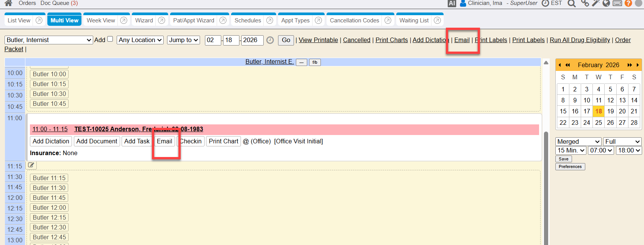Expand the 15 Min. interval dropdown
This screenshot has height=245, width=644.
click(x=571, y=151)
